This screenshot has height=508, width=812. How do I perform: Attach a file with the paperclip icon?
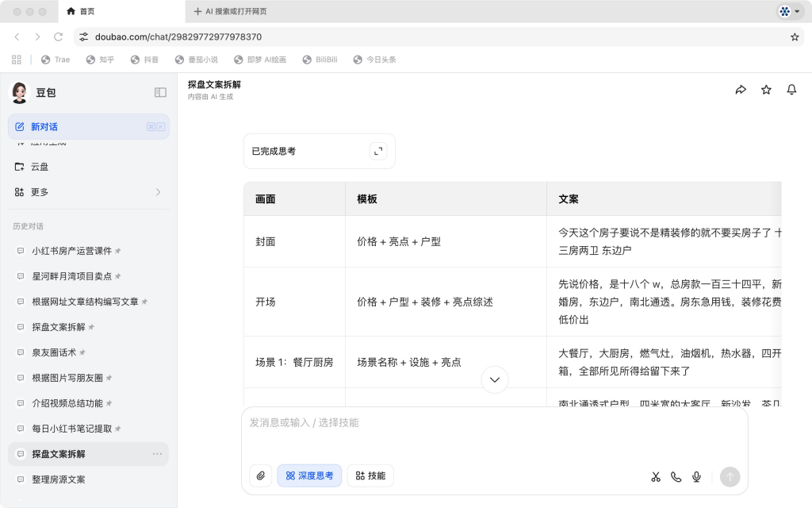coord(260,475)
